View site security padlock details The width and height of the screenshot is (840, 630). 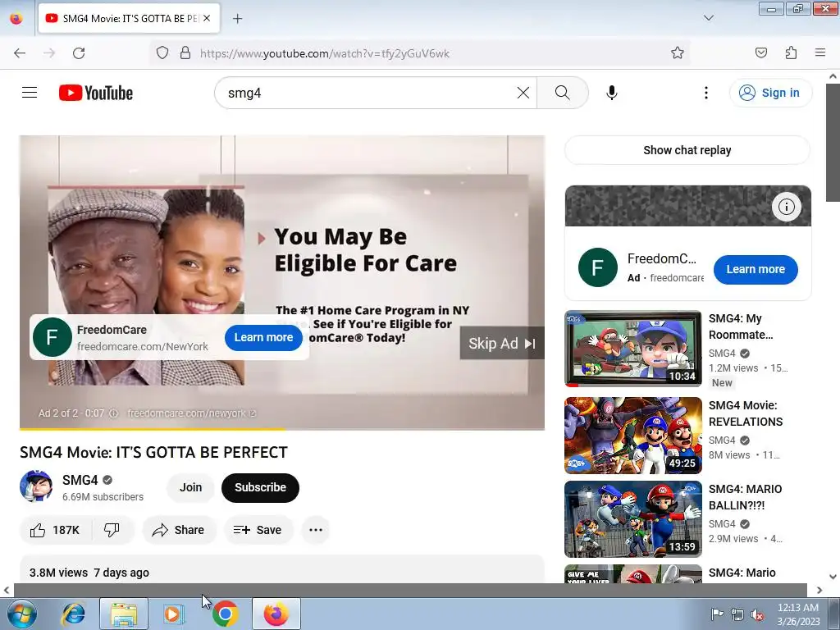tap(185, 53)
